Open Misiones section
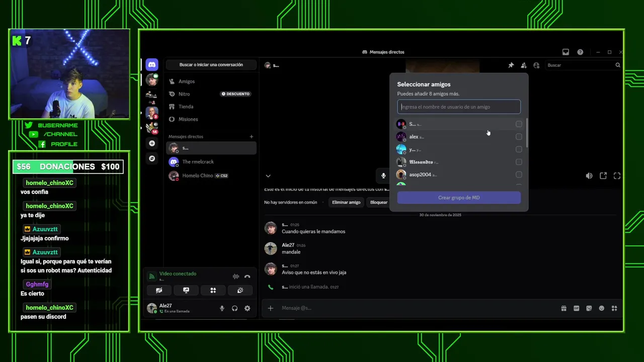 pos(211,119)
